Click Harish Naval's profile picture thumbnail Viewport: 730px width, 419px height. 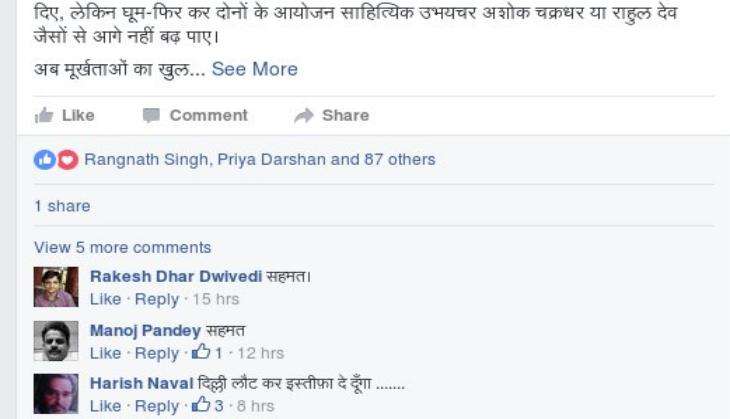tap(56, 393)
